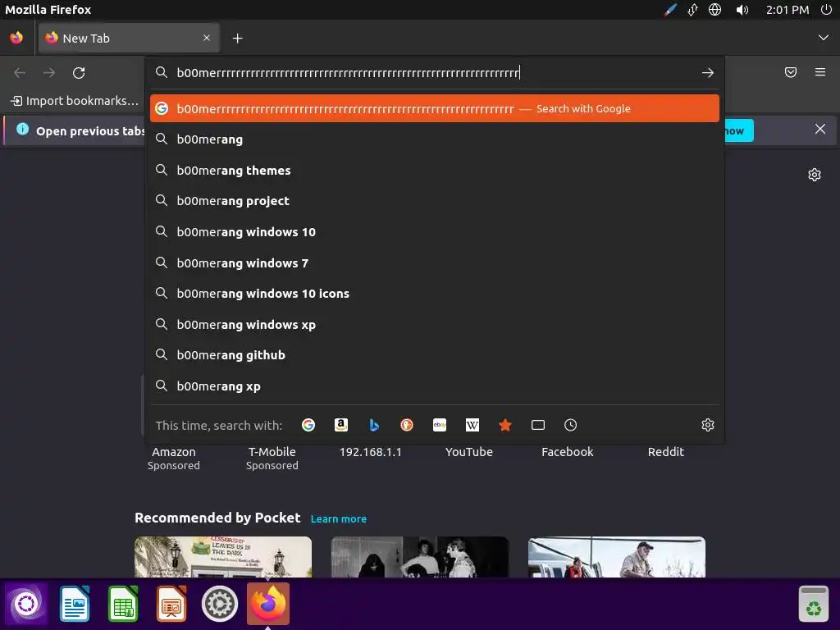Open search settings gear in dropdown
Screen dimensions: 840x630
point(708,425)
